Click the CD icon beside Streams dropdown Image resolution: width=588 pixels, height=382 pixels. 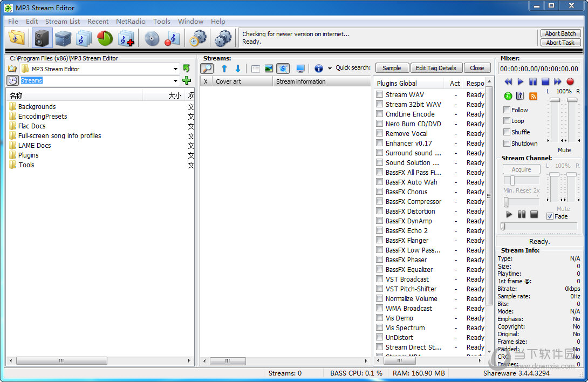point(13,80)
